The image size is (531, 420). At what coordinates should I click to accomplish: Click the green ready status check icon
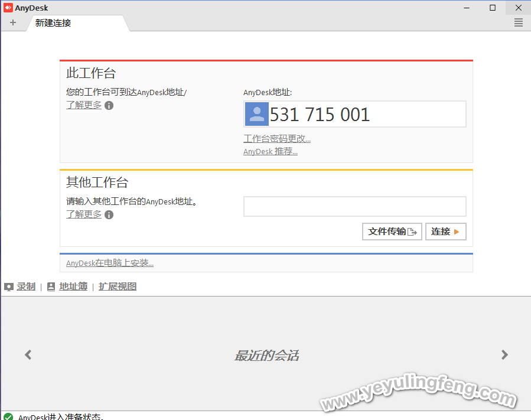pyautogui.click(x=8, y=416)
